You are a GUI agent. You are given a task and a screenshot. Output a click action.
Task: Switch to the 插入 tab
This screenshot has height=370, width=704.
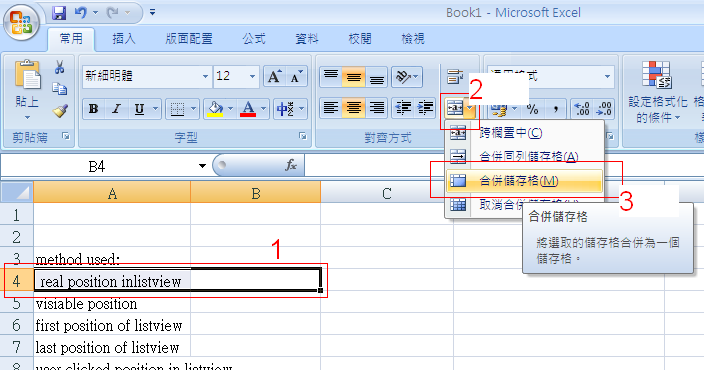pos(123,39)
